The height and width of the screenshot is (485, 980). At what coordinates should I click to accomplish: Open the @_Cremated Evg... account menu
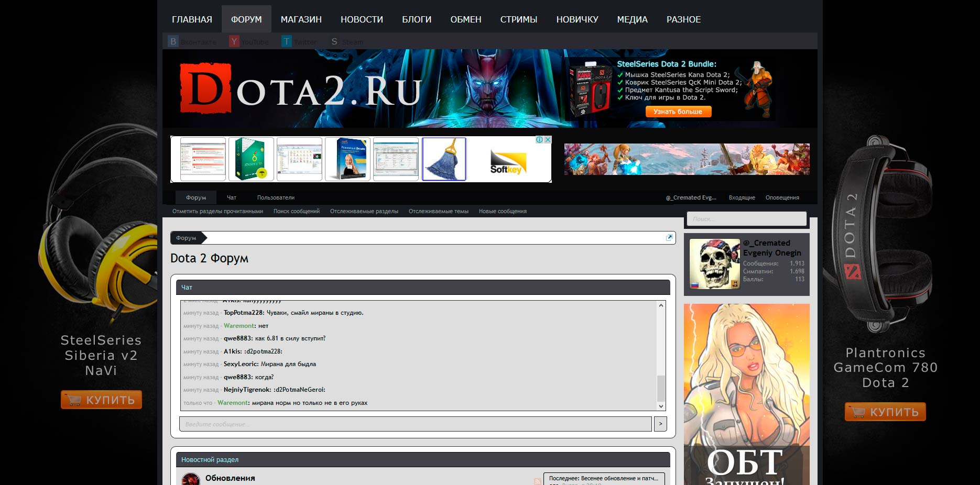click(691, 197)
